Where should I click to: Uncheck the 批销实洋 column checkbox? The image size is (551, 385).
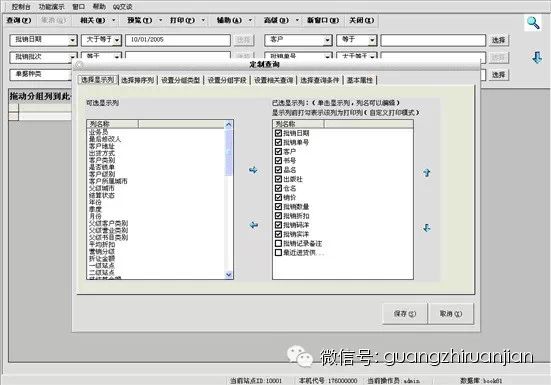(x=278, y=234)
